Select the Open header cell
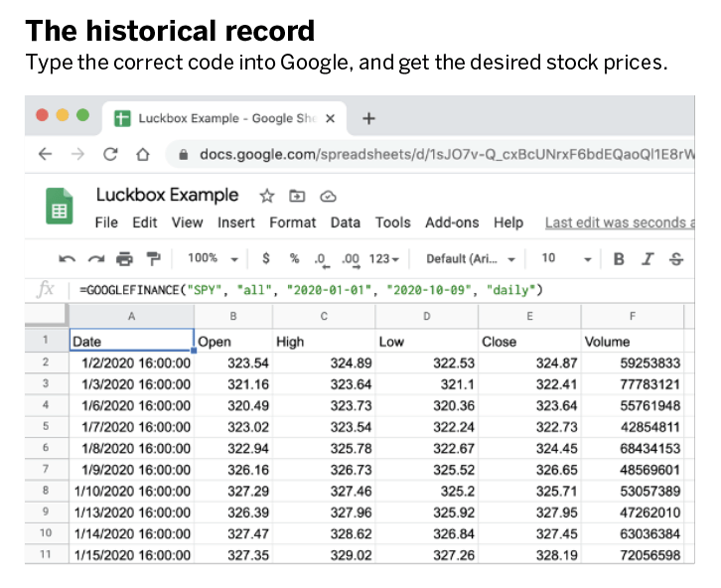The height and width of the screenshot is (588, 721). pos(233,341)
